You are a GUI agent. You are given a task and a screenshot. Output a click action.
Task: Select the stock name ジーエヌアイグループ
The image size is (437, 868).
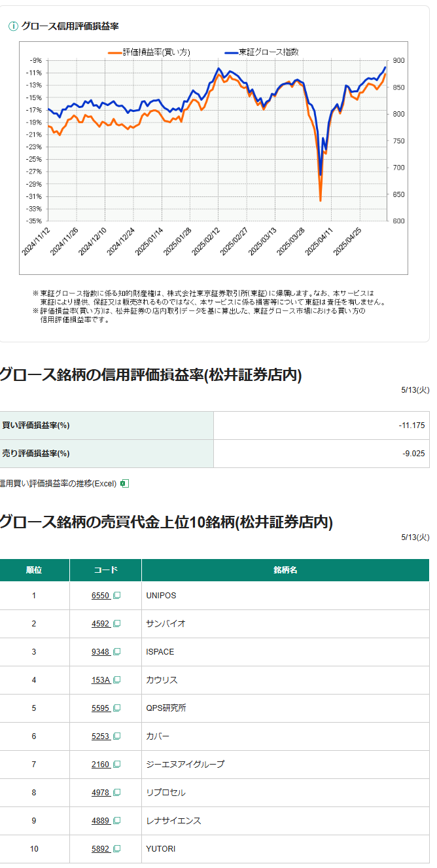[186, 765]
